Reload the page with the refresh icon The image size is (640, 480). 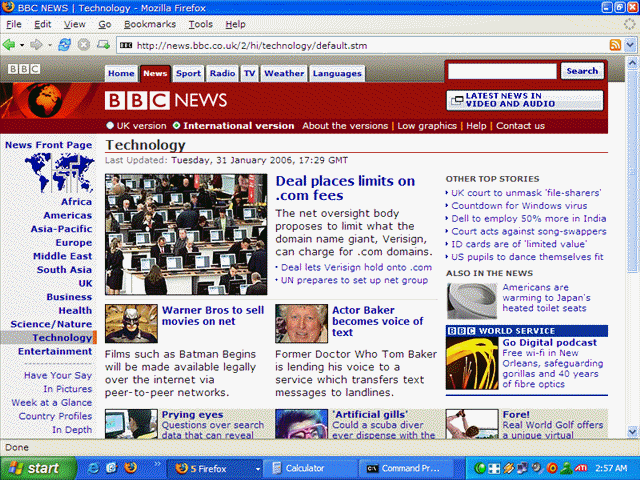coord(64,44)
